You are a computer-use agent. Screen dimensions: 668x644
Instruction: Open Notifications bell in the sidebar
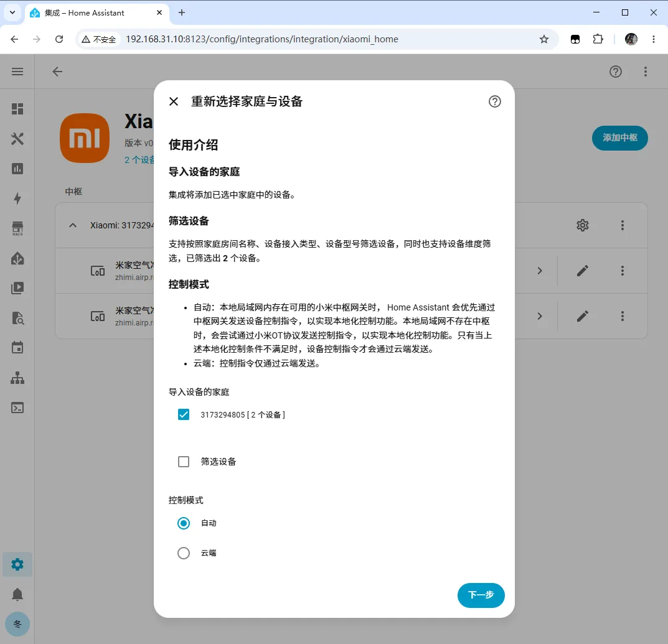[x=17, y=594]
